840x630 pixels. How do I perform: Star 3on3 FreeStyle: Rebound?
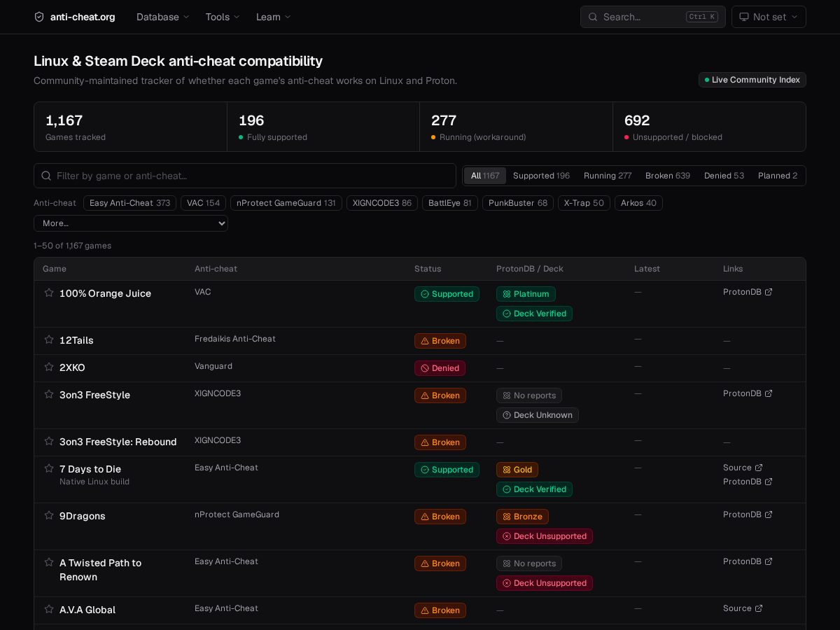[x=49, y=441]
